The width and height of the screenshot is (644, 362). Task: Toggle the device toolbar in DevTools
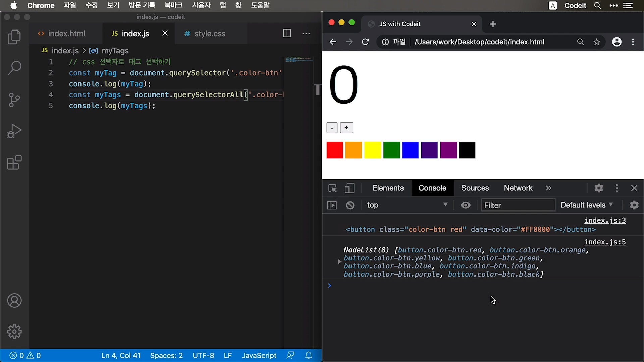tap(350, 188)
